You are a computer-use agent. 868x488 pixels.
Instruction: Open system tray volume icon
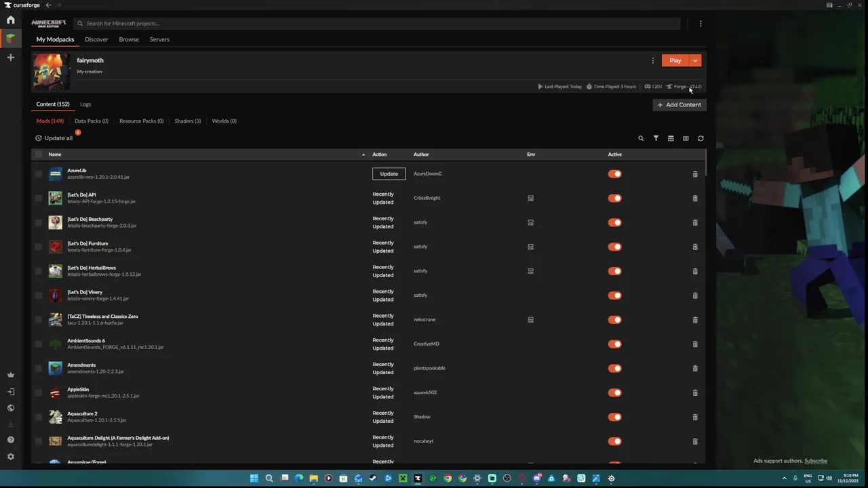[829, 479]
